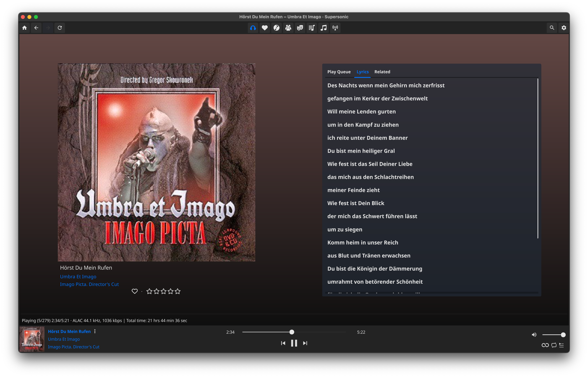The width and height of the screenshot is (588, 377).
Task: Open the Tracks music note page
Action: tap(324, 28)
